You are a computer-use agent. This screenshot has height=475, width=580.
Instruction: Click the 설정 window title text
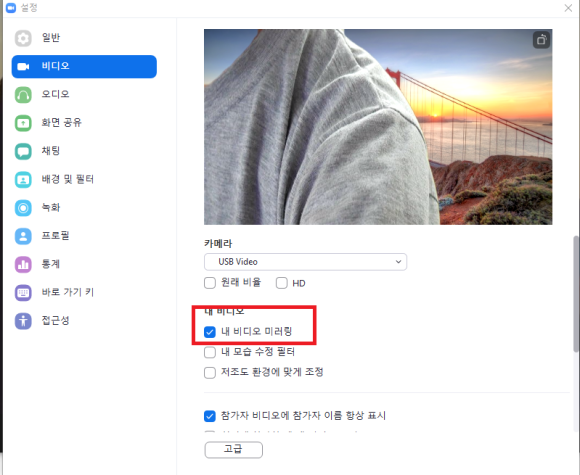29,7
